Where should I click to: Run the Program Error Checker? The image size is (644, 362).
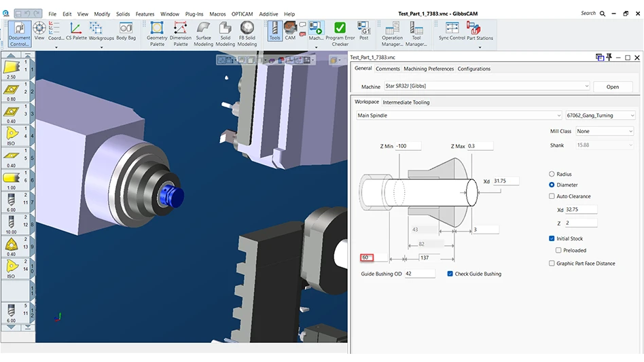click(x=340, y=34)
